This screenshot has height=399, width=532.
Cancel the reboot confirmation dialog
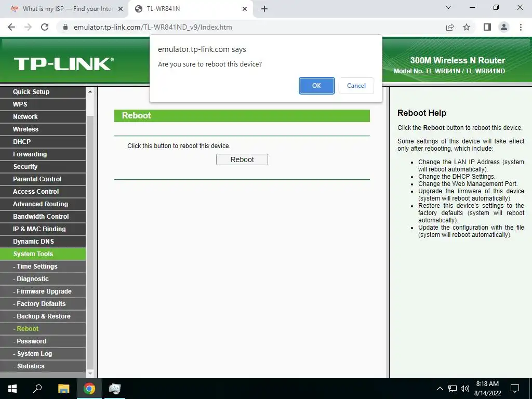[x=356, y=86]
